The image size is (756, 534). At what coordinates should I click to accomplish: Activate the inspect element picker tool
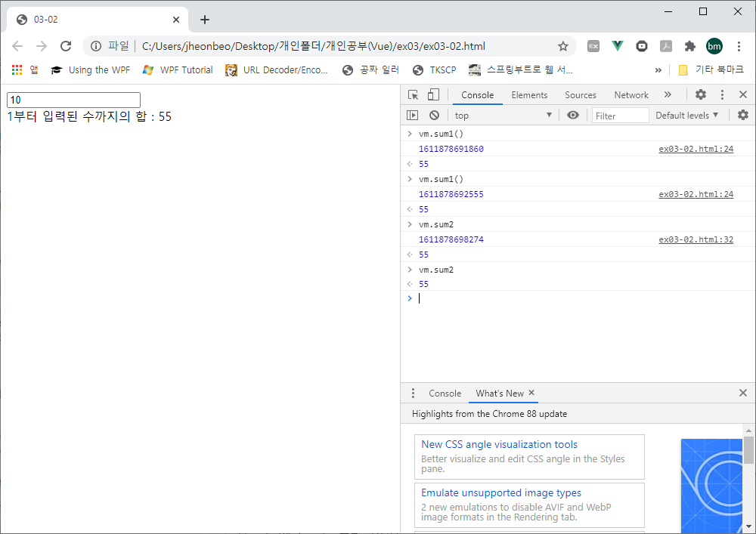click(414, 95)
